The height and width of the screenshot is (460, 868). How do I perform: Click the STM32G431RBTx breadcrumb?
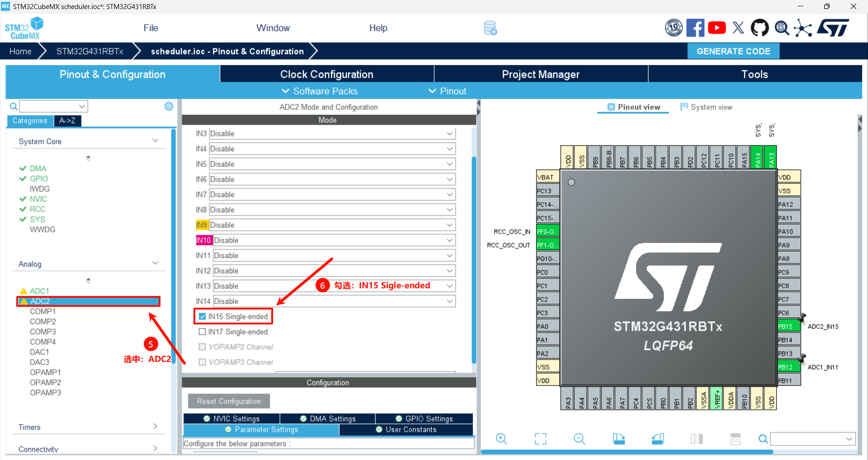tap(90, 52)
